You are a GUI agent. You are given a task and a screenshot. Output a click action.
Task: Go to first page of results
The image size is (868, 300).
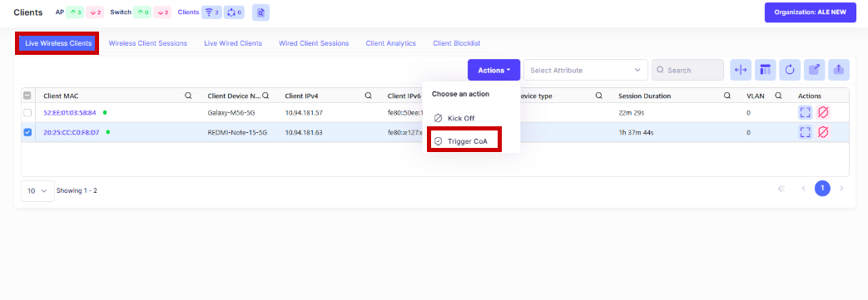coord(781,189)
